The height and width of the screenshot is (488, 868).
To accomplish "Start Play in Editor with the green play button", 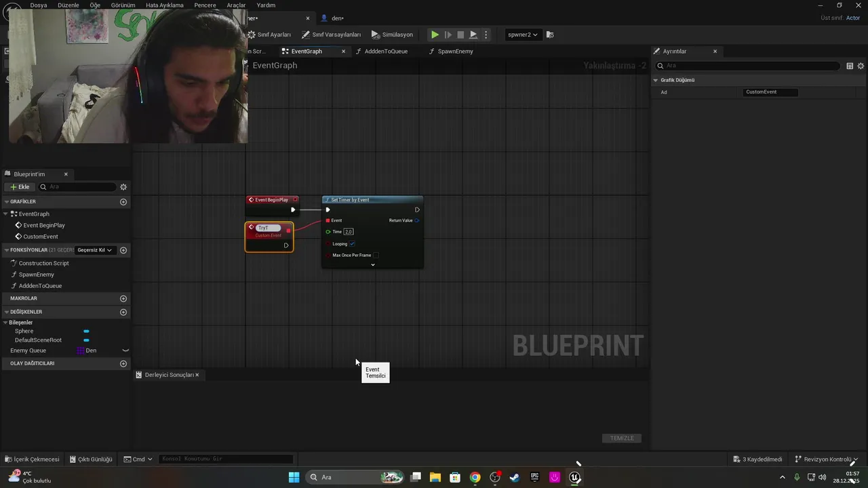I will click(435, 35).
